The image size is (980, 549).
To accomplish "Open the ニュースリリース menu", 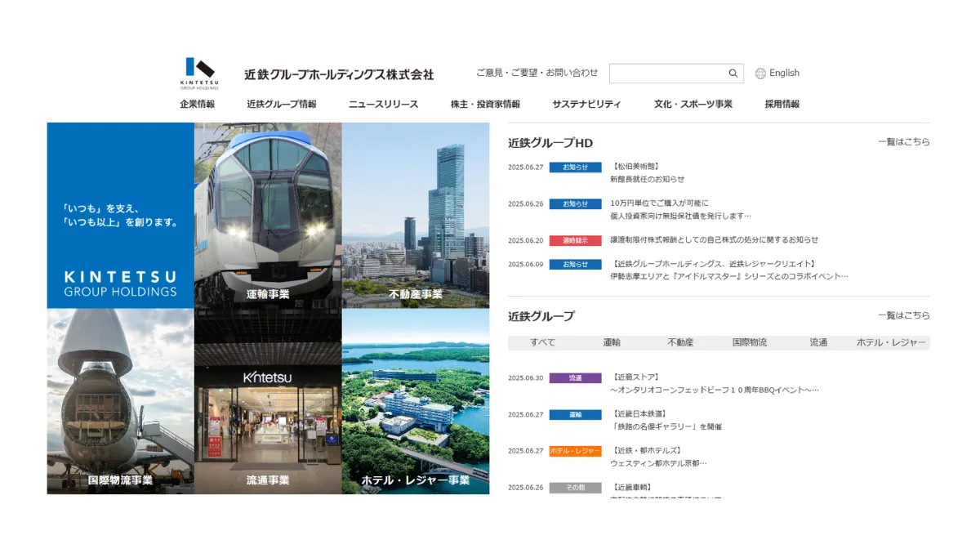I will click(x=384, y=105).
